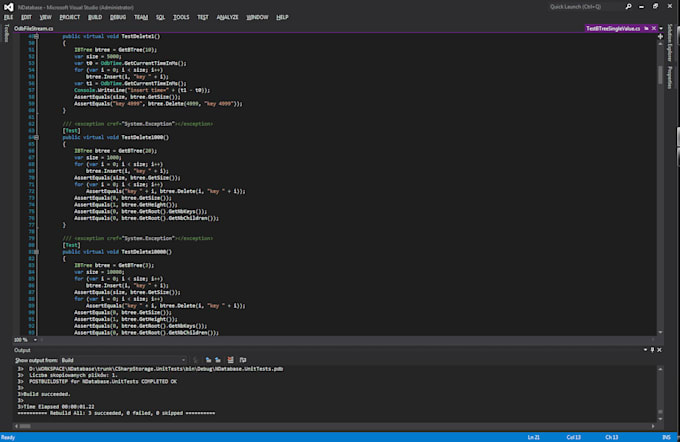Viewport: 680px width, 442px height.
Task: Click the Visual Studio logo icon
Action: click(x=8, y=7)
